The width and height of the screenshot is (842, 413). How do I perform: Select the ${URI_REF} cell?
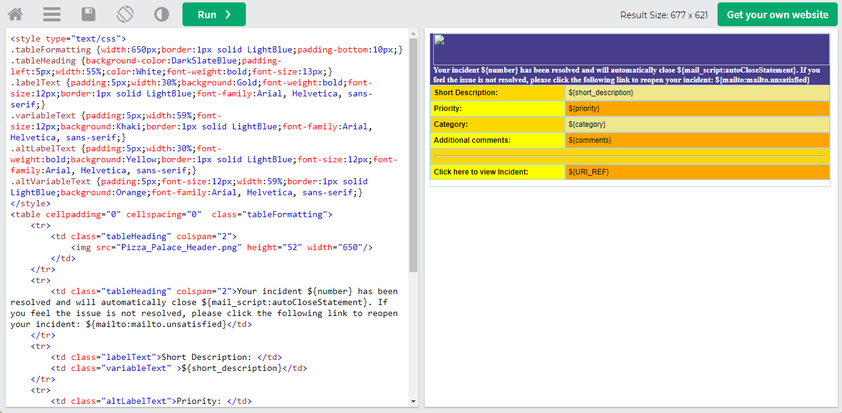698,172
